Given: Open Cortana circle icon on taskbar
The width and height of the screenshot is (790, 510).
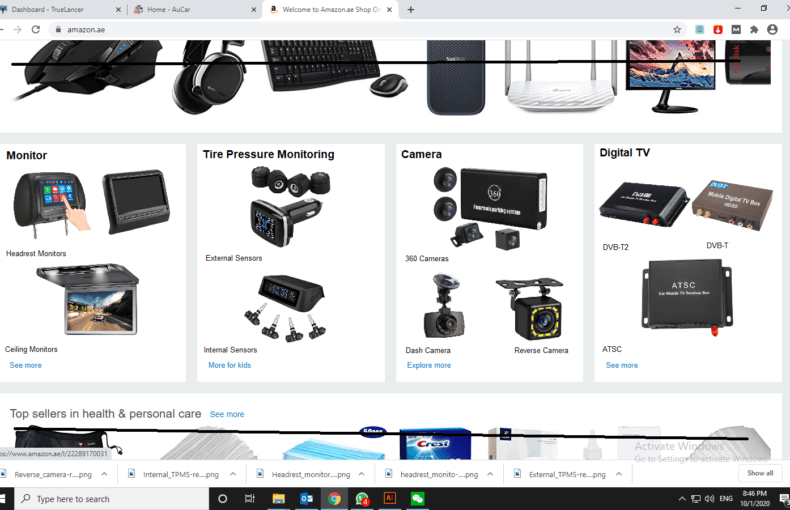Looking at the screenshot, I should point(222,499).
